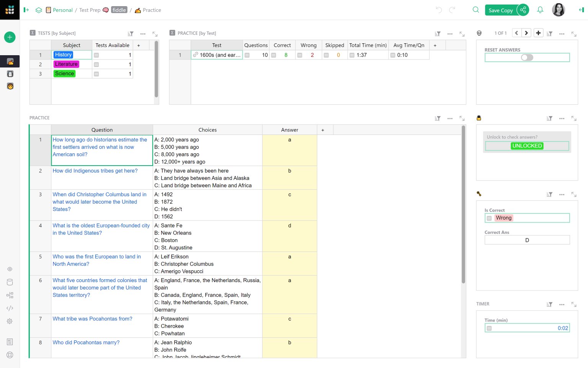
Task: Click the skull icon above RESET ANSWERS
Action: (x=479, y=33)
